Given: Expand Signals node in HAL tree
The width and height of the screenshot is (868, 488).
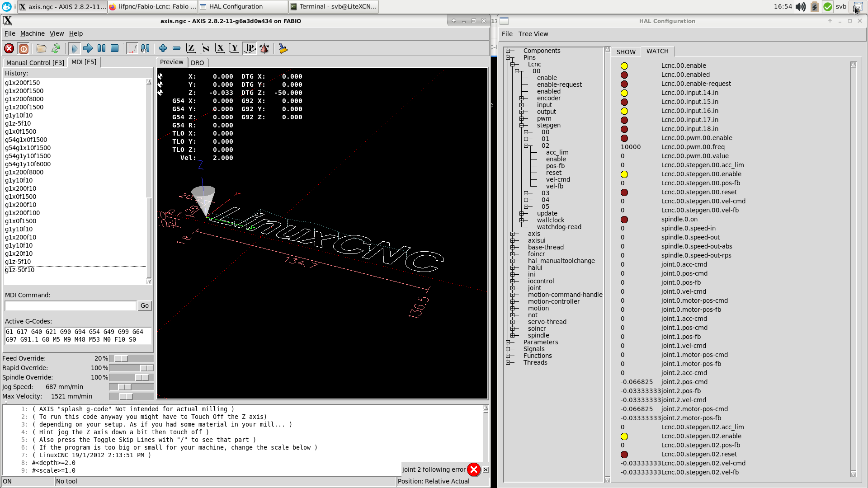Looking at the screenshot, I should (x=508, y=349).
